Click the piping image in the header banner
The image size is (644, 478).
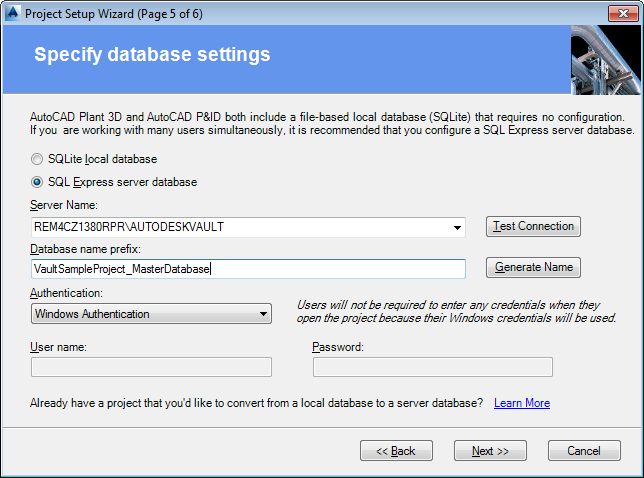[x=606, y=60]
